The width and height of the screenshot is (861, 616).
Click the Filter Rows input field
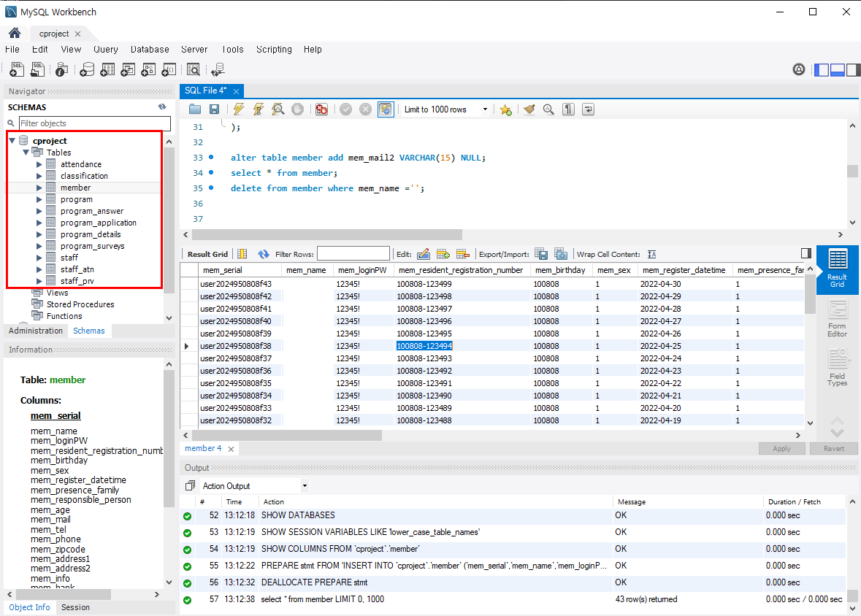click(353, 254)
